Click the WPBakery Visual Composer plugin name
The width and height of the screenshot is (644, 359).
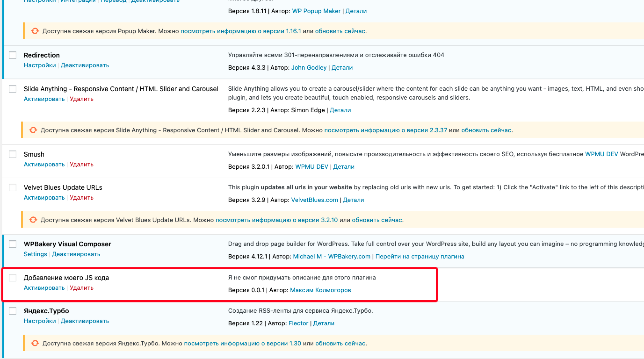[68, 244]
